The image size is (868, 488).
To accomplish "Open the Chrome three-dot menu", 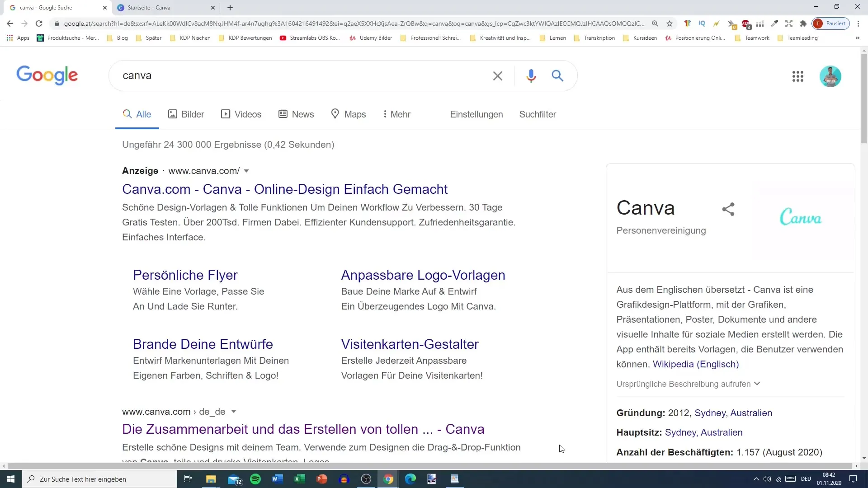I will pyautogui.click(x=858, y=23).
